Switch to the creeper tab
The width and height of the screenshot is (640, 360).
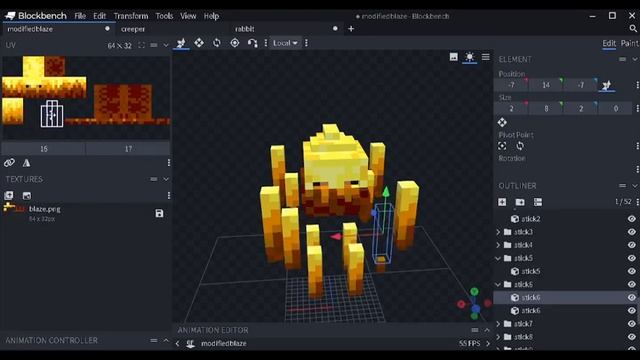[x=133, y=29]
